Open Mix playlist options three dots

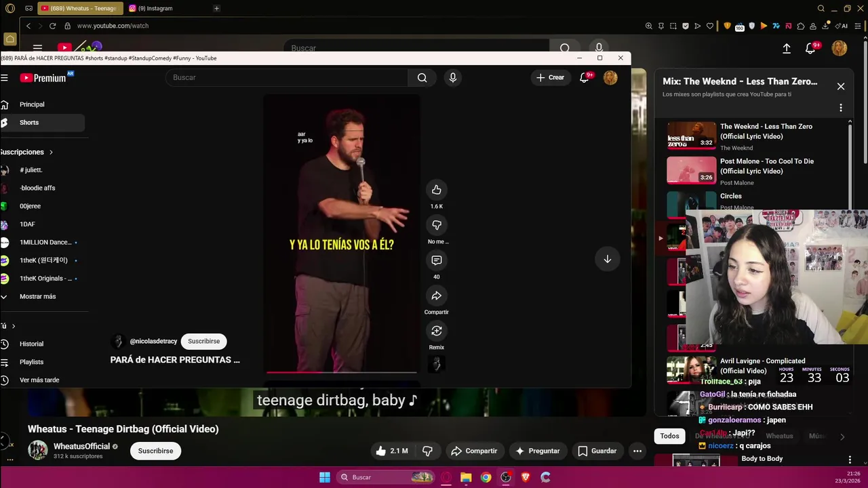pyautogui.click(x=841, y=108)
